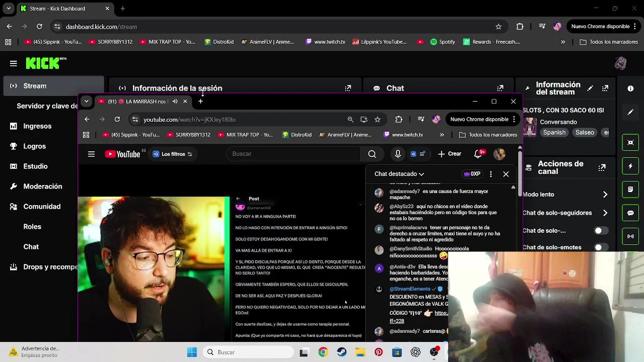Click the lightning bolt icon in right rail
Viewport: 644px width, 362px height.
630,166
